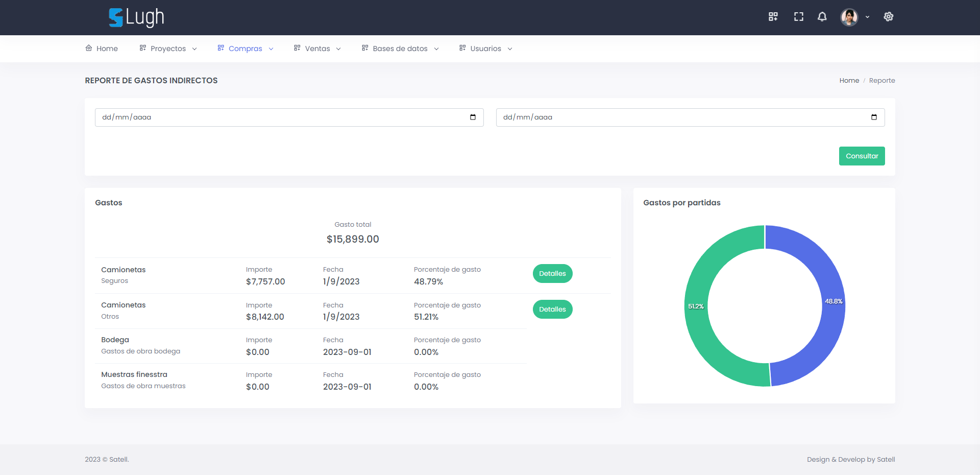Viewport: 980px width, 475px height.
Task: Open calendar picker of second date field
Action: (874, 117)
